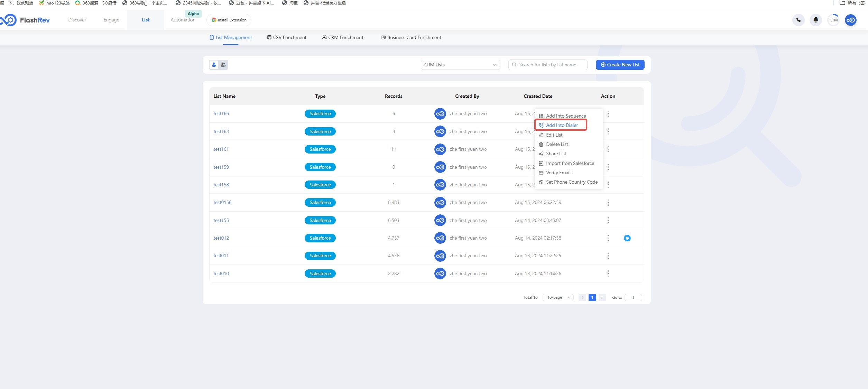868x389 pixels.
Task: Go to previous page arrow
Action: point(582,297)
